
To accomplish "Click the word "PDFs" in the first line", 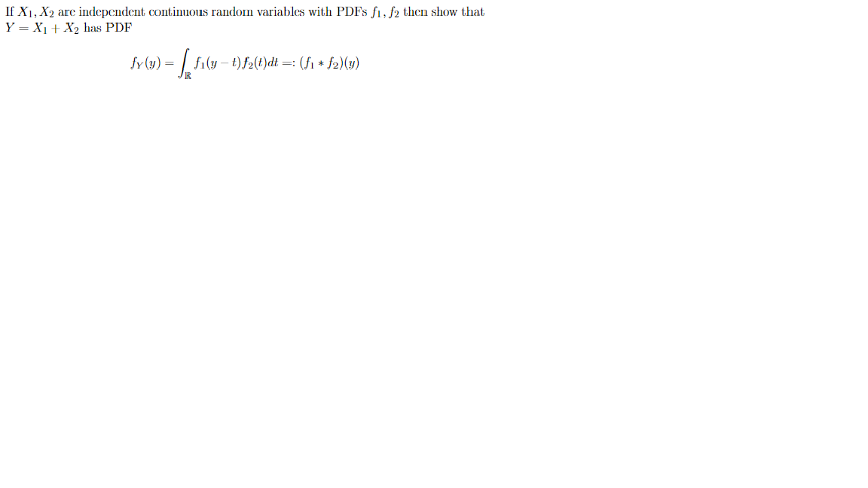I will [x=352, y=11].
